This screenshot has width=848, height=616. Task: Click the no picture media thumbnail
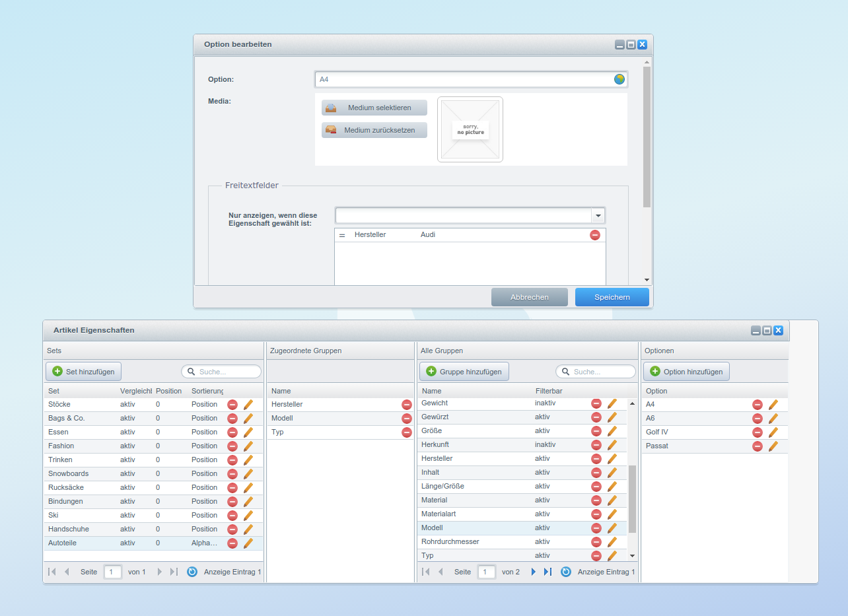click(x=470, y=129)
